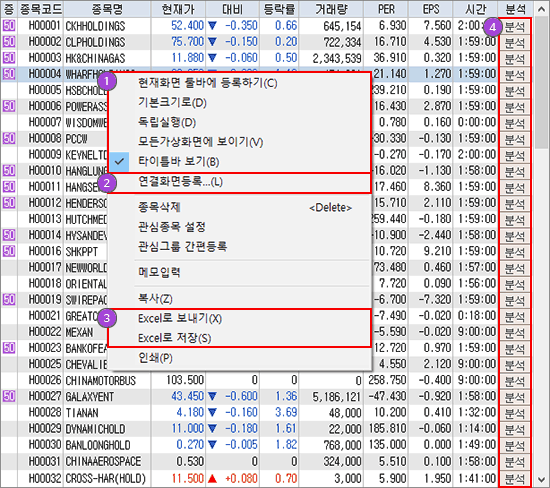Click price 11.500 in red

(188, 478)
